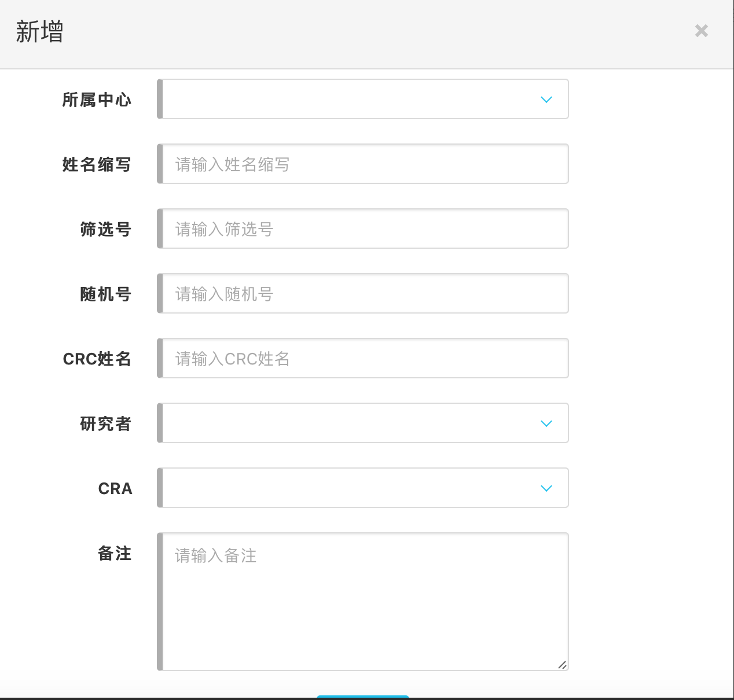Click the 备注 textarea resize handle
This screenshot has width=734, height=700.
[x=562, y=665]
